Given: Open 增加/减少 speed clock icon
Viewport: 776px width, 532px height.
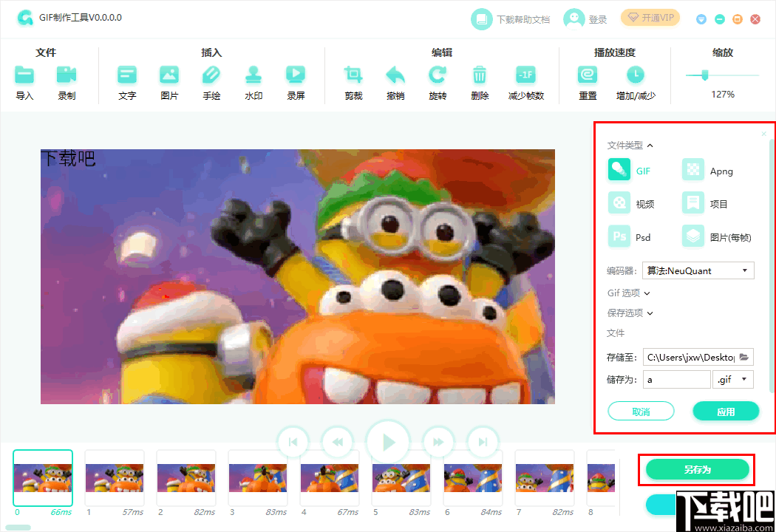Looking at the screenshot, I should (636, 75).
